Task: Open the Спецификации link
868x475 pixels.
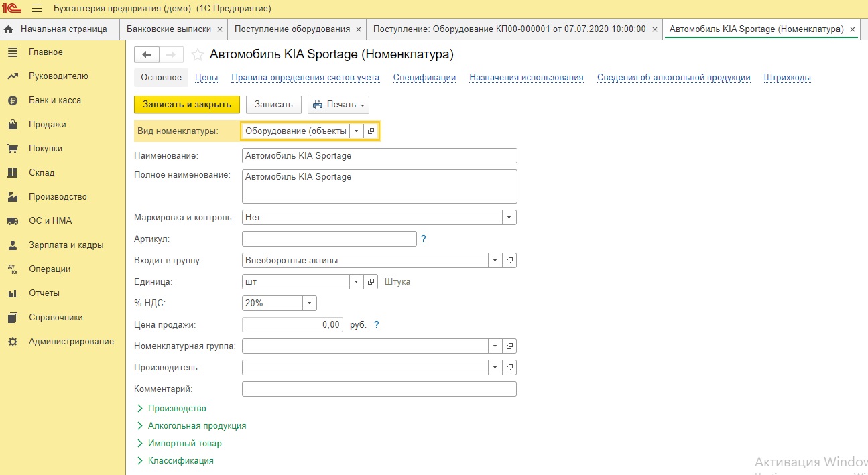Action: tap(424, 78)
